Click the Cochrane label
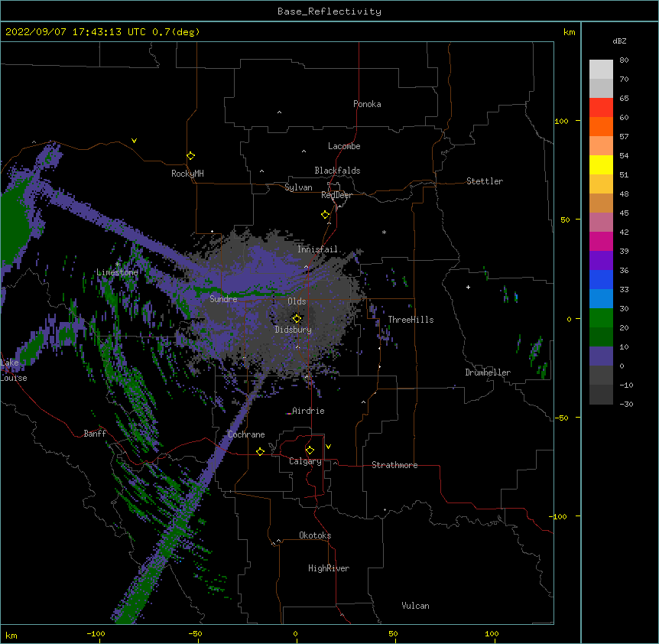The width and height of the screenshot is (659, 644). click(x=246, y=434)
